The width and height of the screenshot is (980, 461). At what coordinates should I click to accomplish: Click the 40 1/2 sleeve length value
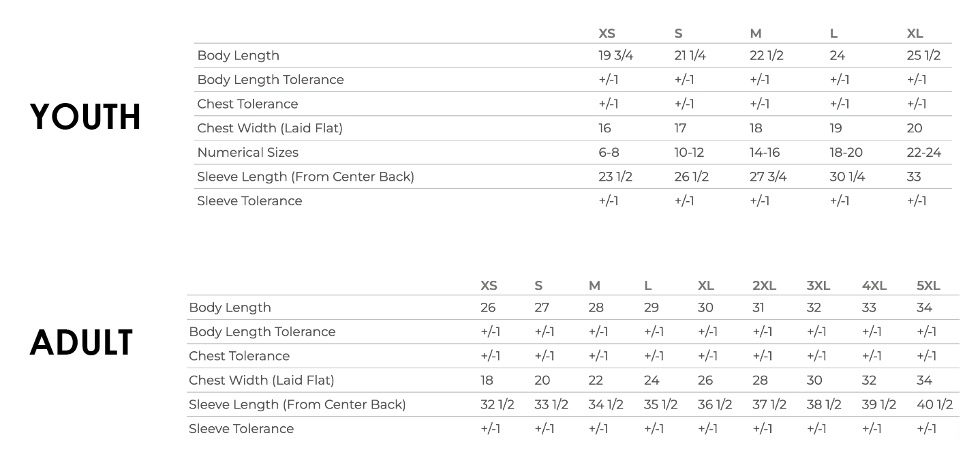coord(934,404)
